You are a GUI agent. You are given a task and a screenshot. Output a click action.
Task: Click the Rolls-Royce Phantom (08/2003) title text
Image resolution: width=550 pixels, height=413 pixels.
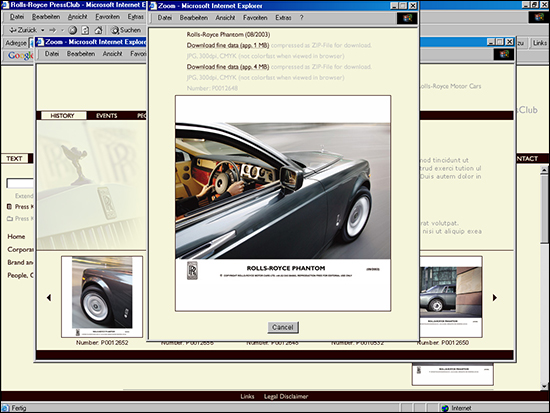(228, 34)
